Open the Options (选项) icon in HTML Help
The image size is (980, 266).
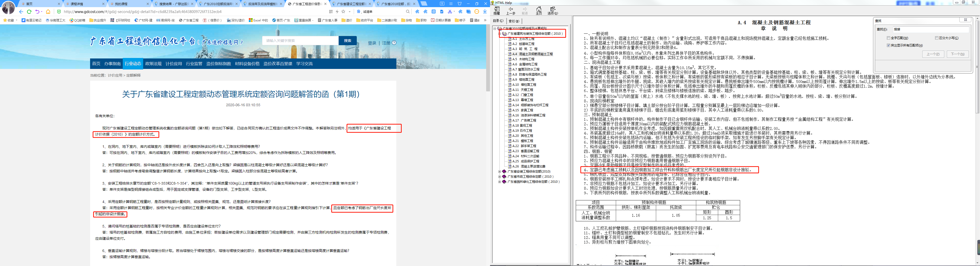pyautogui.click(x=553, y=11)
